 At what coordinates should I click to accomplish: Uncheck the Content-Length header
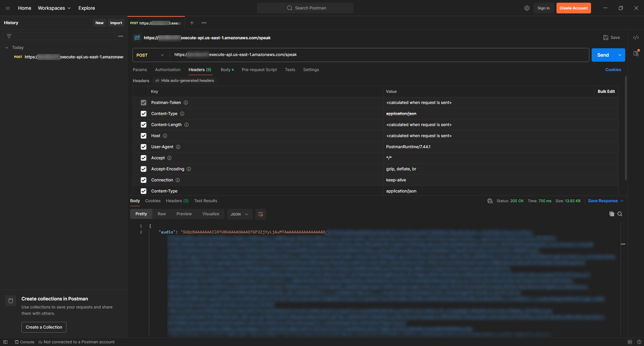tap(144, 125)
